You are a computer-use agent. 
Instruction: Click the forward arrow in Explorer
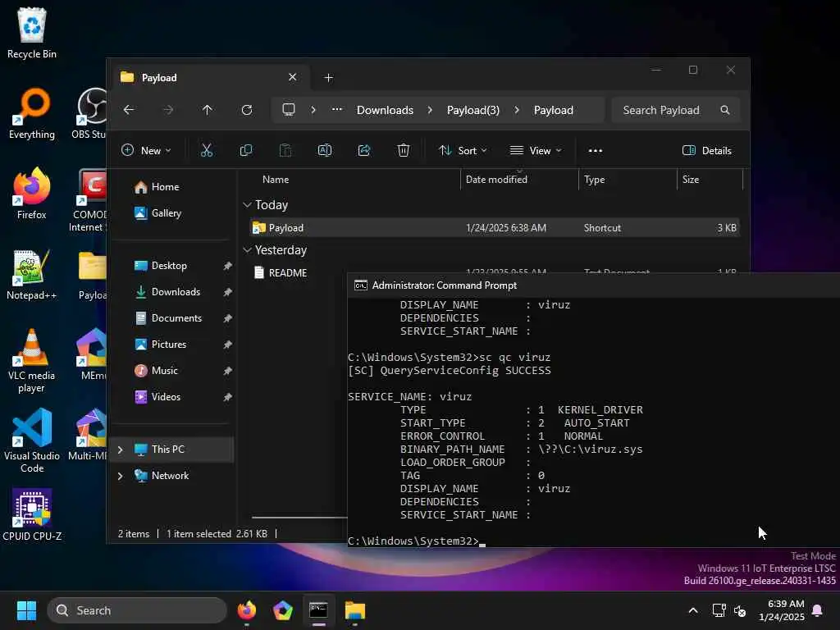point(168,110)
